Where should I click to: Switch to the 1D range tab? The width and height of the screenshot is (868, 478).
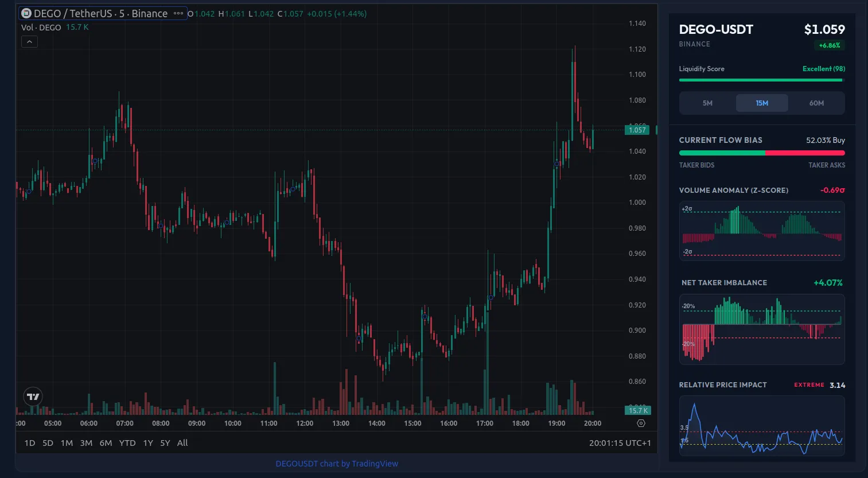coord(29,442)
